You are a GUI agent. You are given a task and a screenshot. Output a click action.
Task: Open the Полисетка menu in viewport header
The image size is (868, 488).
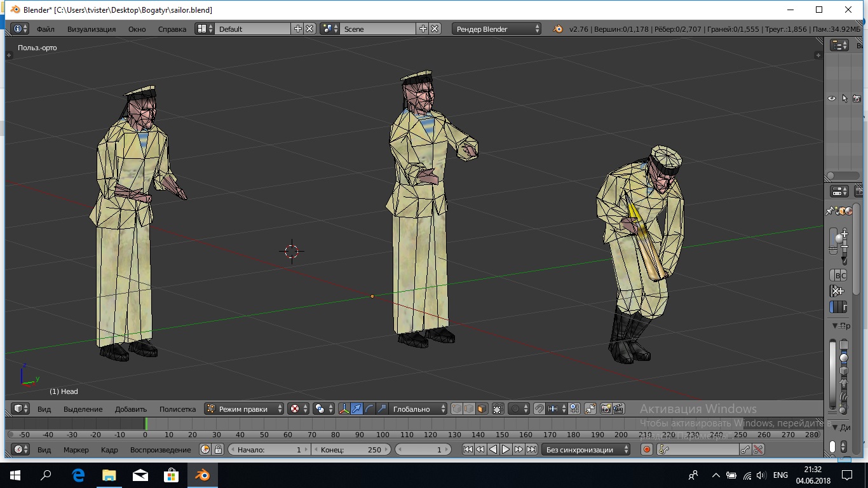[x=177, y=409]
